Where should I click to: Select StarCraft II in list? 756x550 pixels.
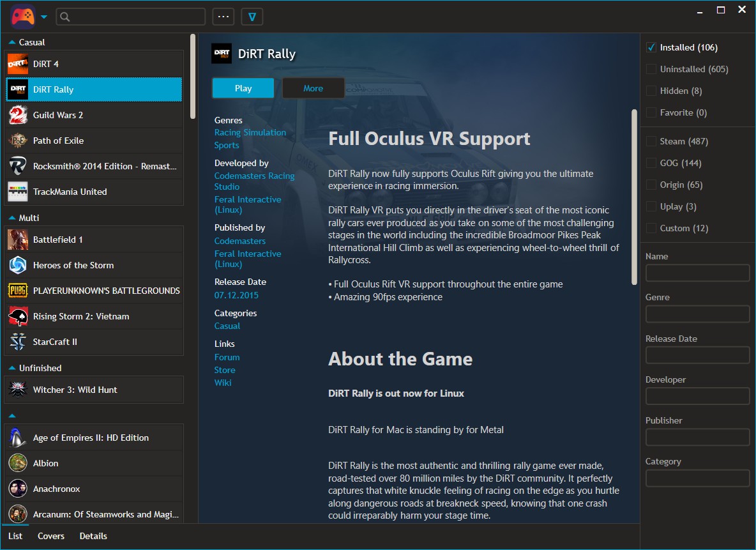(x=94, y=342)
